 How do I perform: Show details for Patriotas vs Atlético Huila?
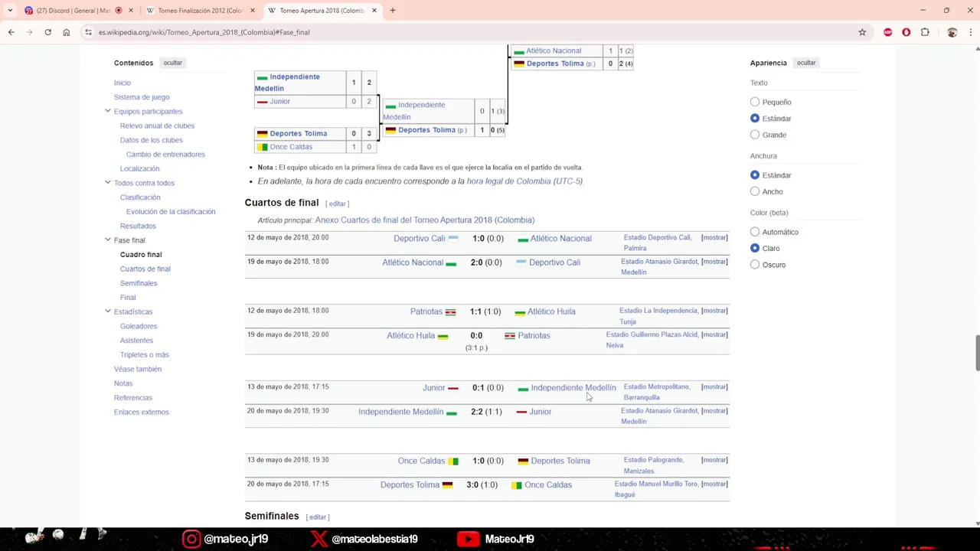pos(714,311)
